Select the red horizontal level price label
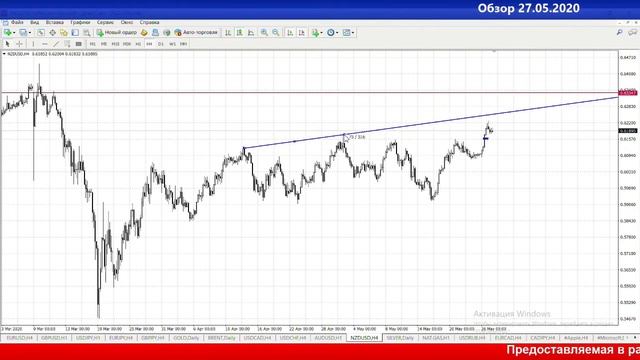 628,93
